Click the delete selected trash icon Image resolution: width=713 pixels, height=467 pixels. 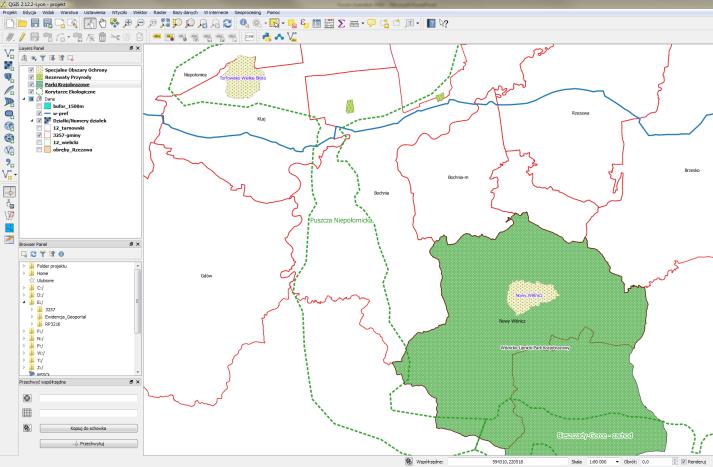(x=103, y=37)
